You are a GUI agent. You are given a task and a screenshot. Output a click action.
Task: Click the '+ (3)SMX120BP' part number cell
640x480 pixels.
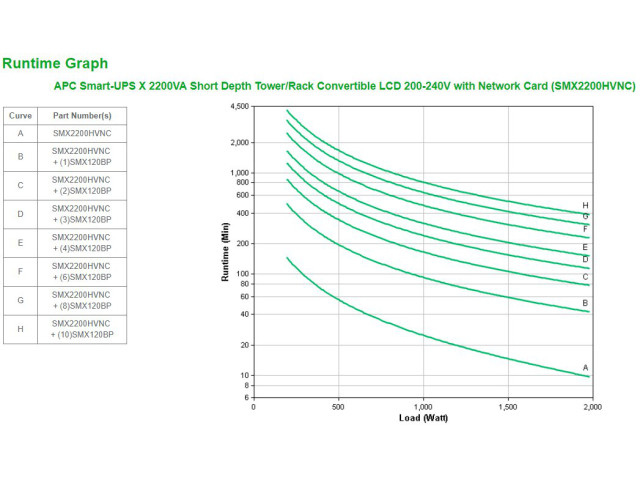82,214
